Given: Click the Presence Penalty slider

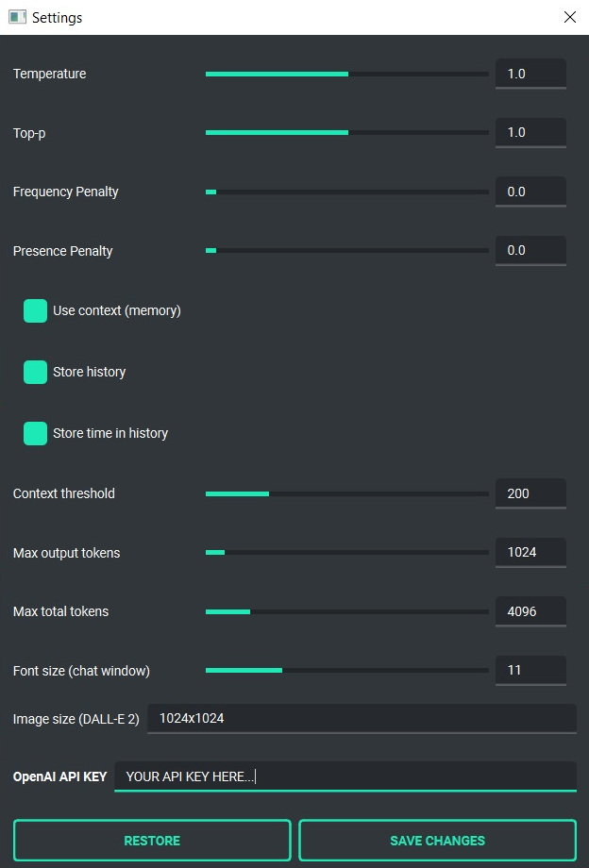Looking at the screenshot, I should tap(347, 251).
